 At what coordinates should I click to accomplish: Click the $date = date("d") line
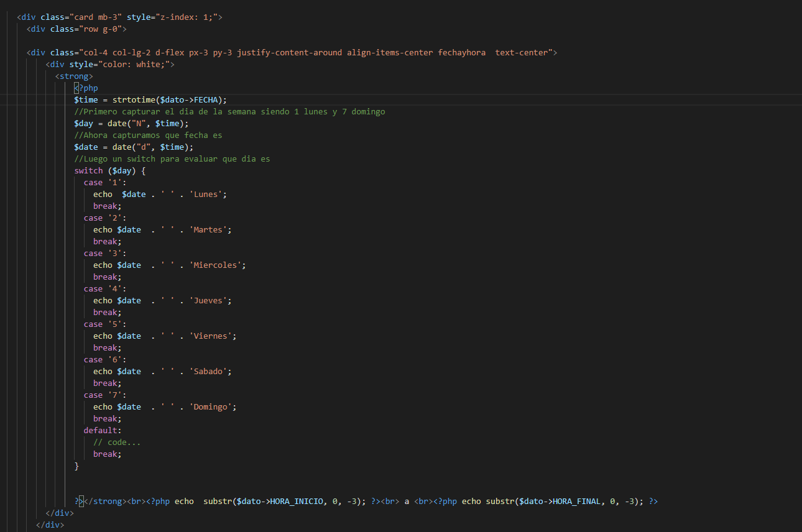coord(134,147)
